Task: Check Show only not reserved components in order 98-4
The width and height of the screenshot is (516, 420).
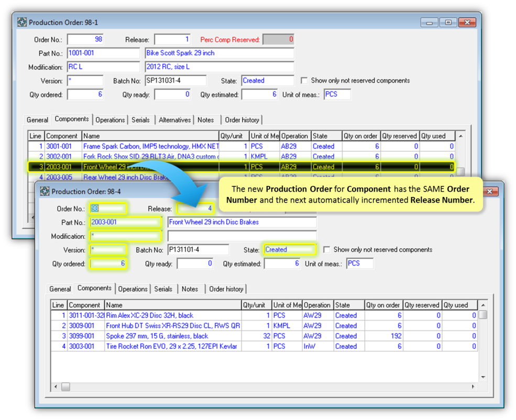Action: pyautogui.click(x=328, y=249)
